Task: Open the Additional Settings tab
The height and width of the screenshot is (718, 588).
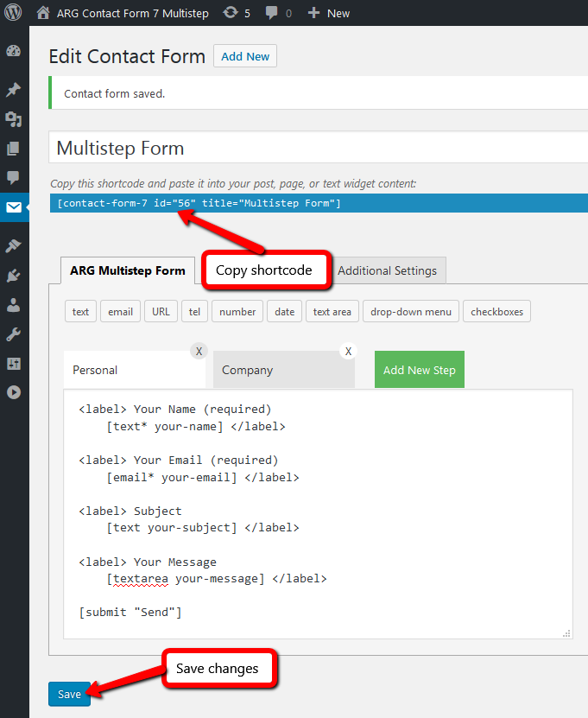Action: [x=387, y=270]
